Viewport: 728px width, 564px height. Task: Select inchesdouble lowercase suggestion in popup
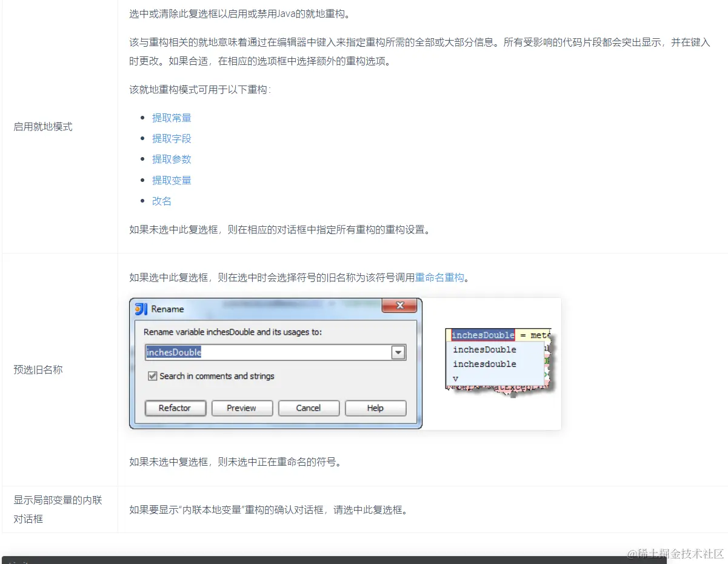pyautogui.click(x=485, y=364)
